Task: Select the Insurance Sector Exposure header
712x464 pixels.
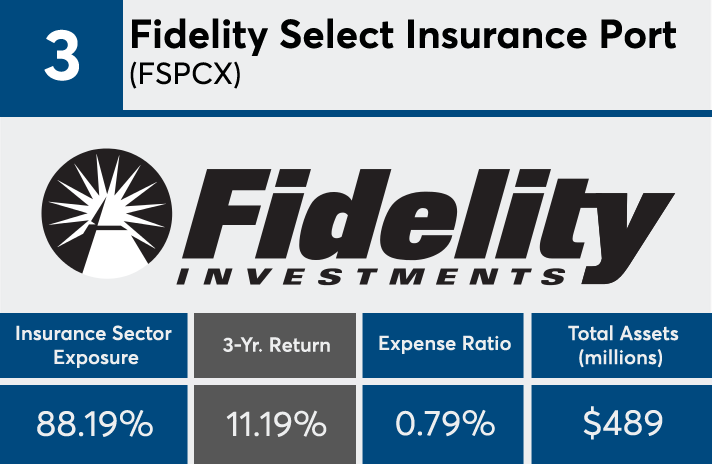Action: pos(94,345)
